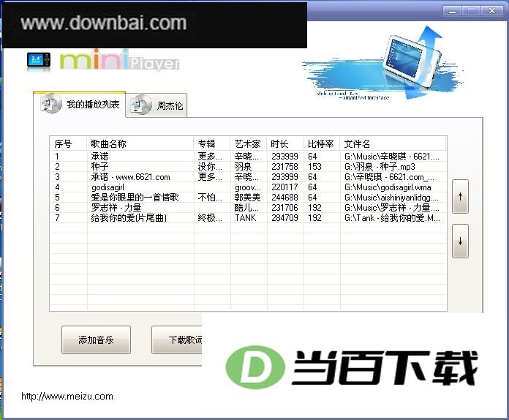Click the 添加音乐 button
This screenshot has width=509, height=420.
[x=96, y=340]
